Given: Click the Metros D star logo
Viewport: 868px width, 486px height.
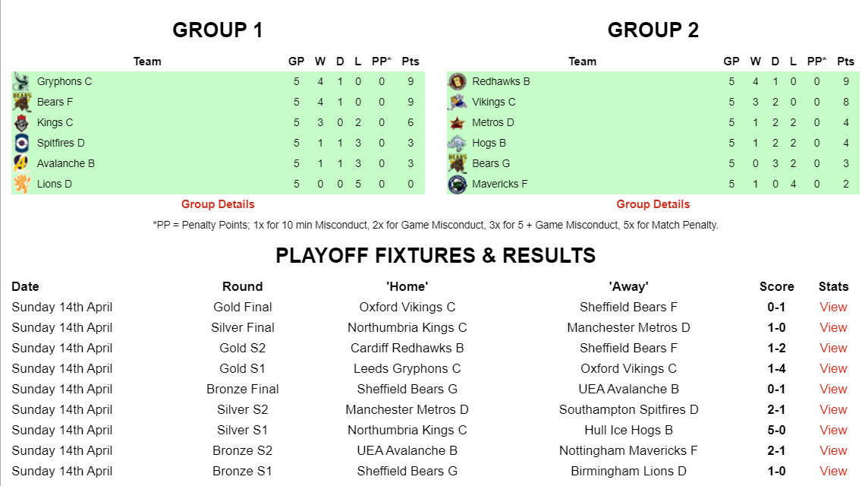Looking at the screenshot, I should 457,122.
